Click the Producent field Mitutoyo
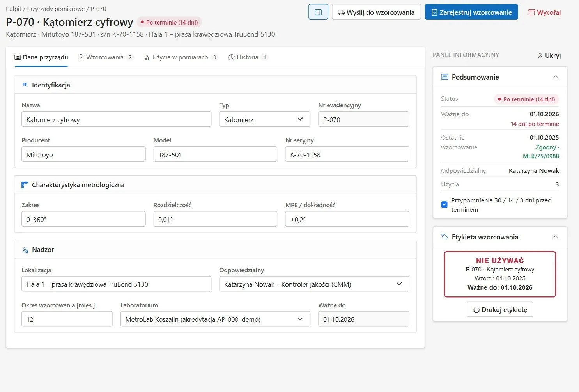579x392 pixels. (x=83, y=154)
